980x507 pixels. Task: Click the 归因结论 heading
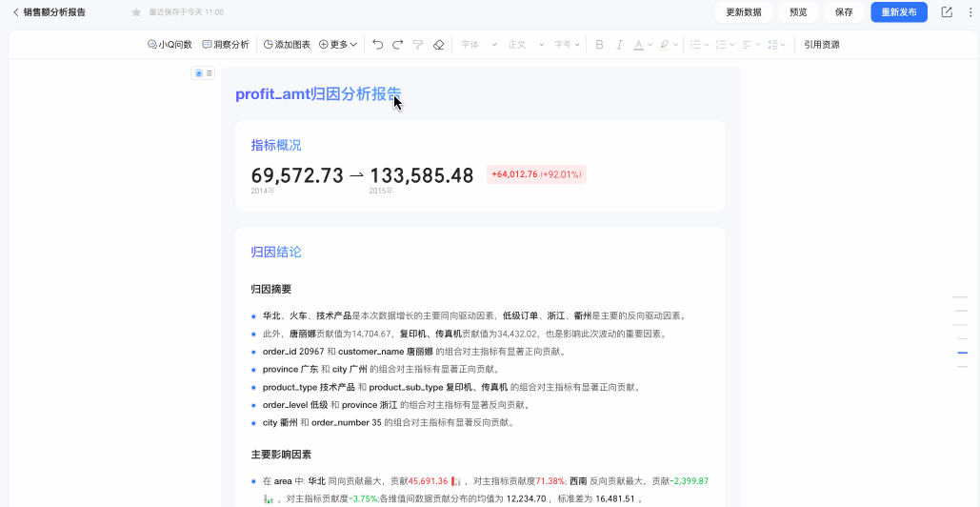tap(275, 252)
